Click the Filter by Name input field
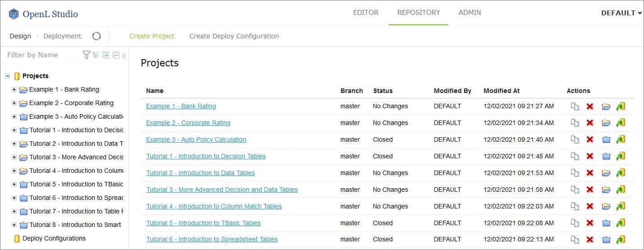This screenshot has height=250, width=644. click(x=43, y=55)
